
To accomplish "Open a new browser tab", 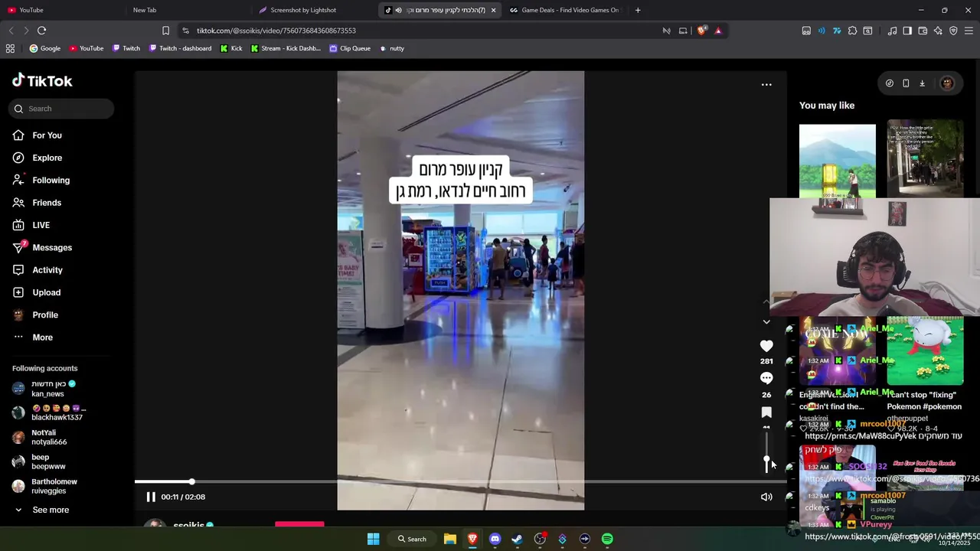I will tap(638, 10).
